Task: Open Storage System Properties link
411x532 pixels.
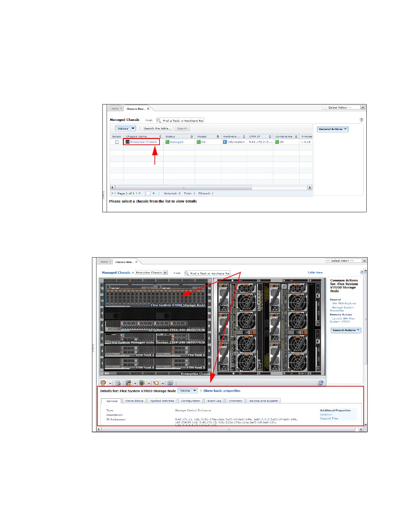Action: click(342, 309)
